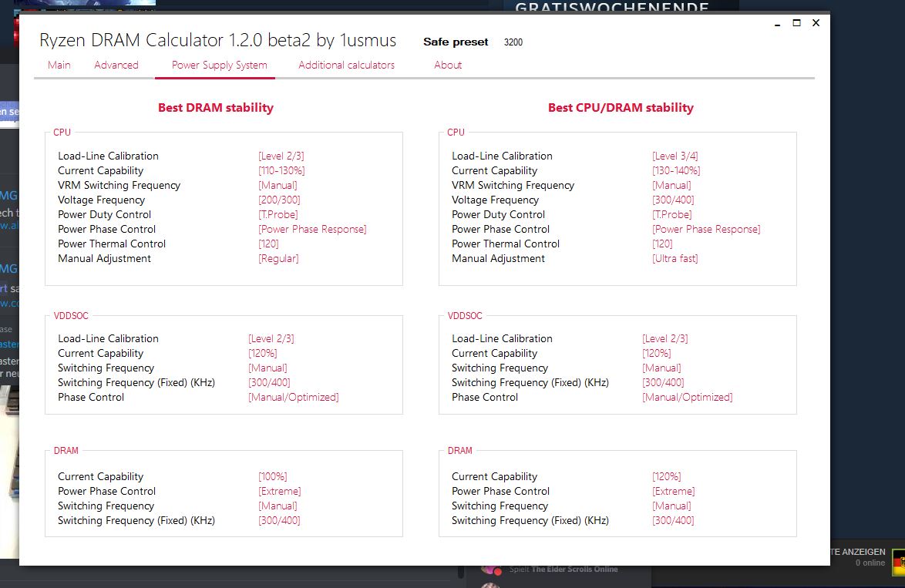The height and width of the screenshot is (588, 905).
Task: Open the Advanced tab
Action: (x=116, y=66)
